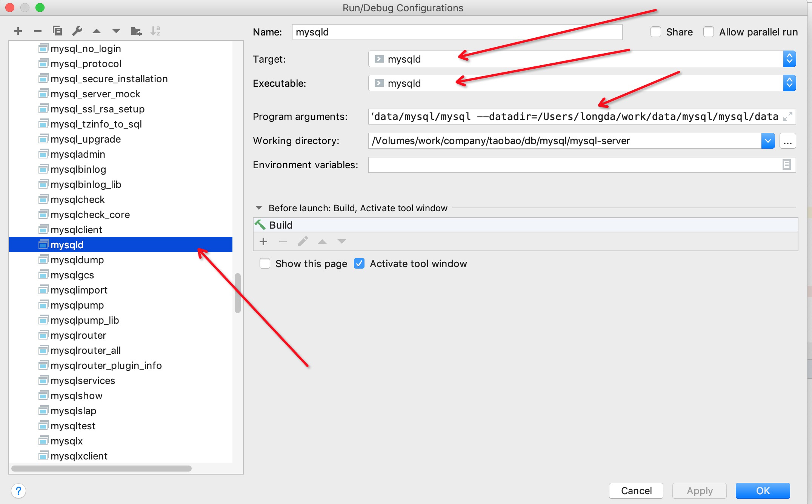Screen dimensions: 812x504
Task: Click the mysqltest configuration icon
Action: pyautogui.click(x=43, y=426)
